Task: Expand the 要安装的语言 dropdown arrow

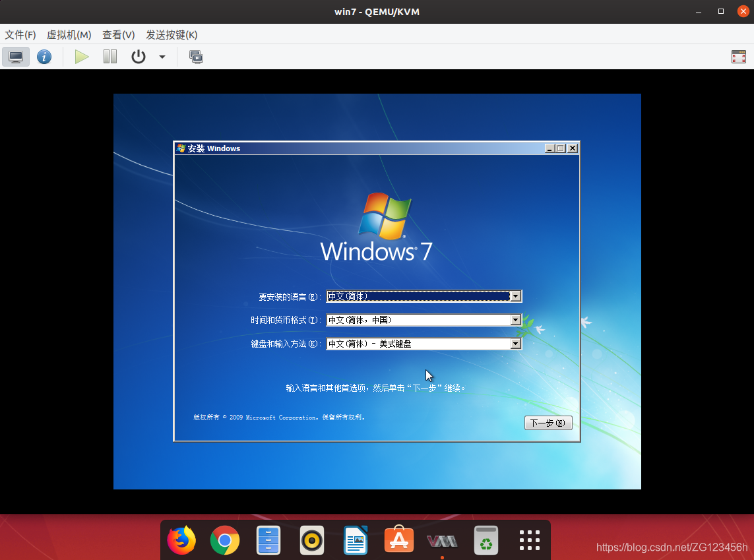Action: pyautogui.click(x=515, y=296)
